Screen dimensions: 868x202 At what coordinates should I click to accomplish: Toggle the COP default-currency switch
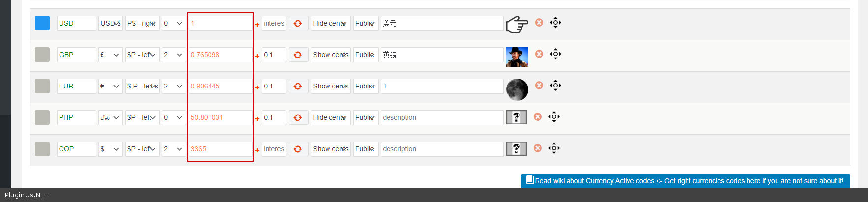pyautogui.click(x=42, y=149)
